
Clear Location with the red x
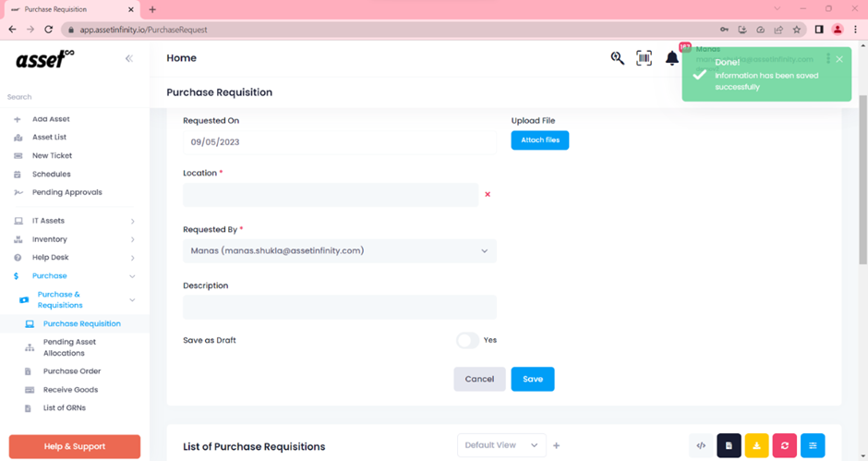488,195
